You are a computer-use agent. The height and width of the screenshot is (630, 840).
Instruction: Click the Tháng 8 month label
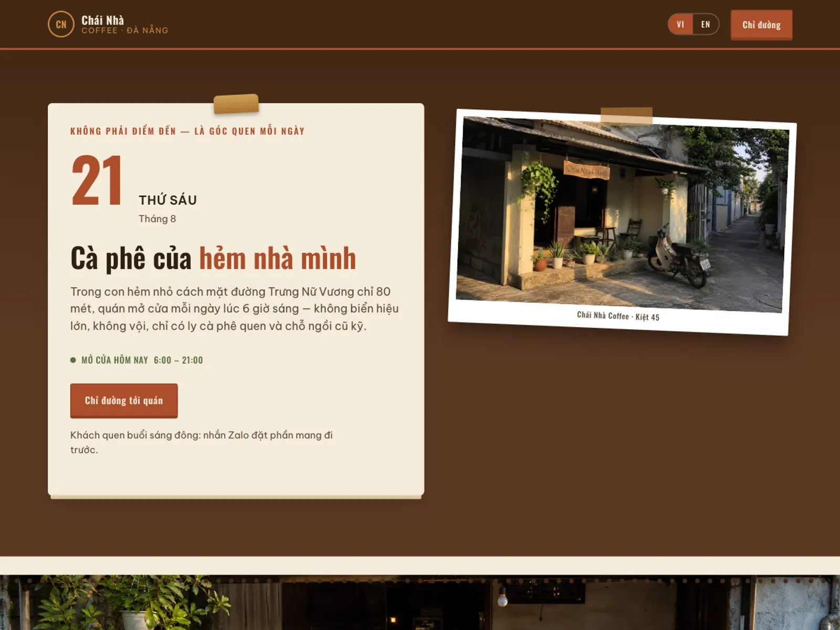click(x=157, y=219)
